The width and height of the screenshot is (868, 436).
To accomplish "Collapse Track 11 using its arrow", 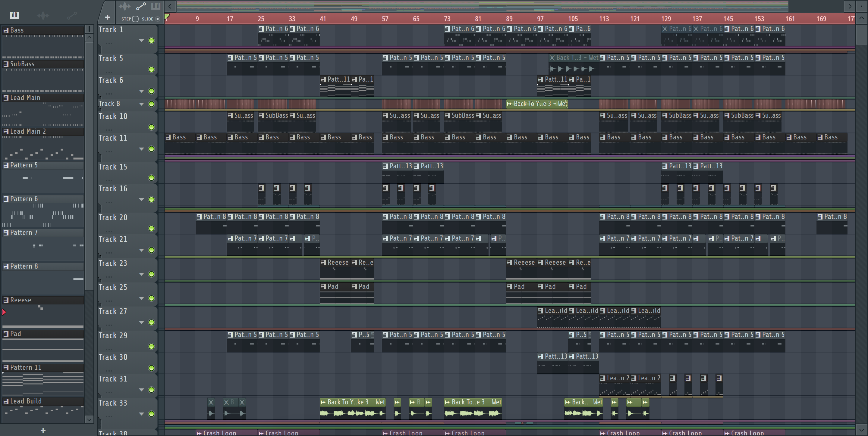I will 142,149.
